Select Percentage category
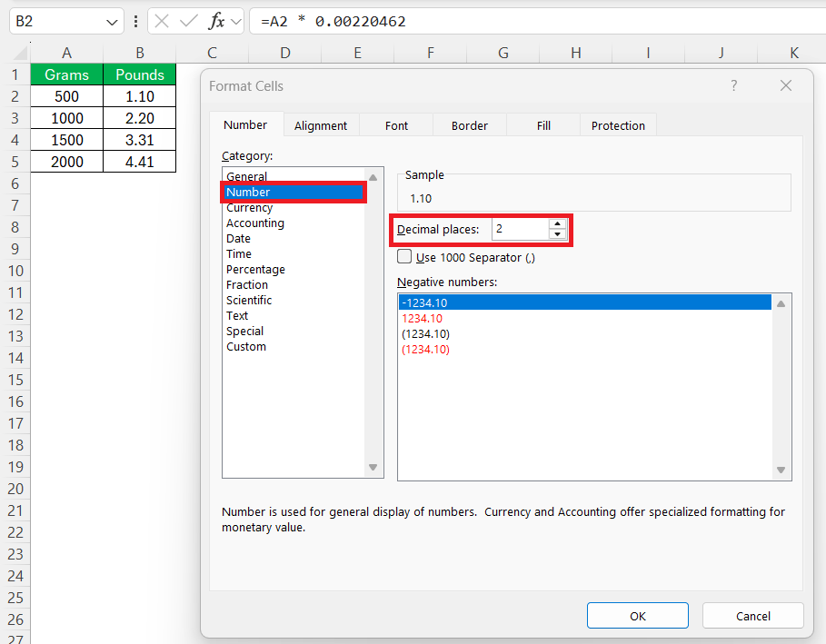Viewport: 826px width, 644px height. pos(294,269)
